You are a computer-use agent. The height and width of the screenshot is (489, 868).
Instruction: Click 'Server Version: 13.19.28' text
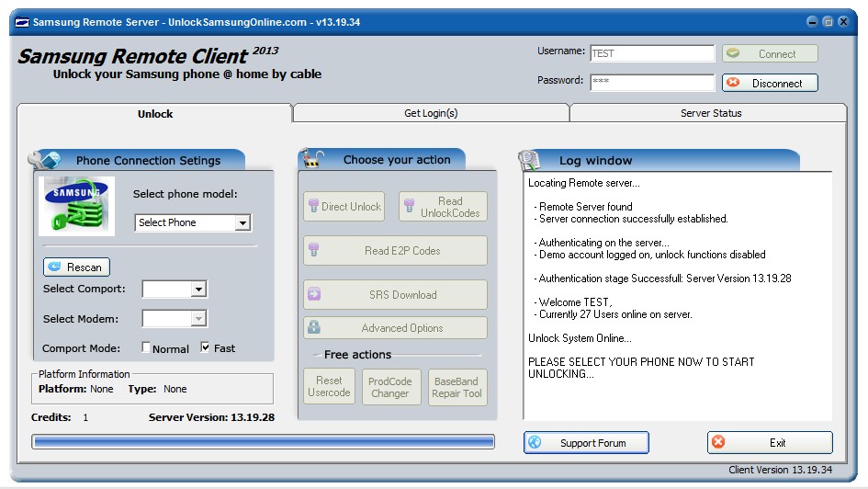[211, 417]
